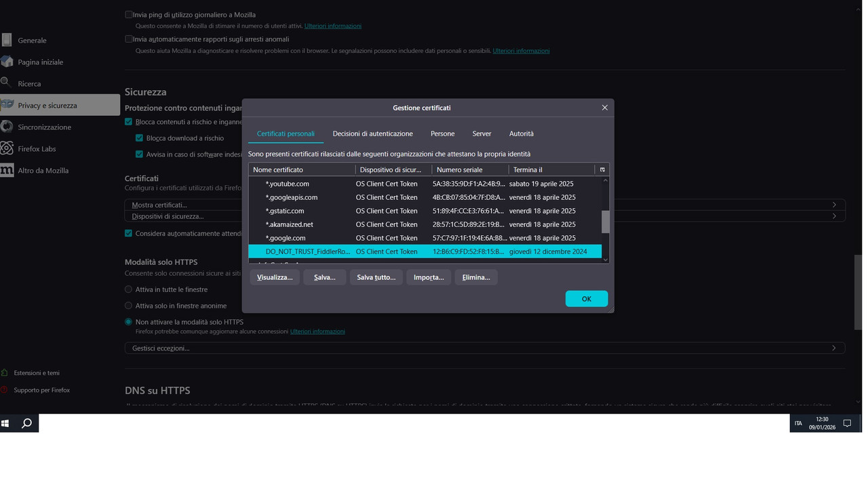The height and width of the screenshot is (488, 868).
Task: Sort by Termina il column header
Action: [x=551, y=169]
